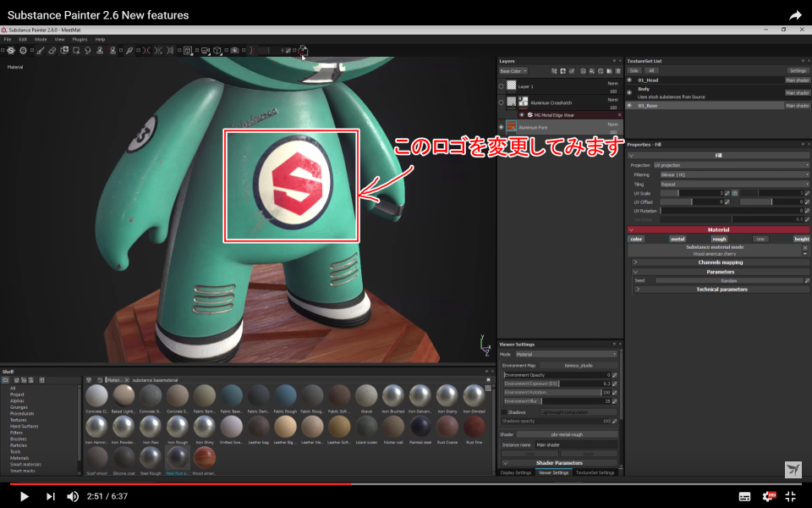Switch to TextureSet Settings tab
Viewport: 812px width, 508px height.
point(595,472)
